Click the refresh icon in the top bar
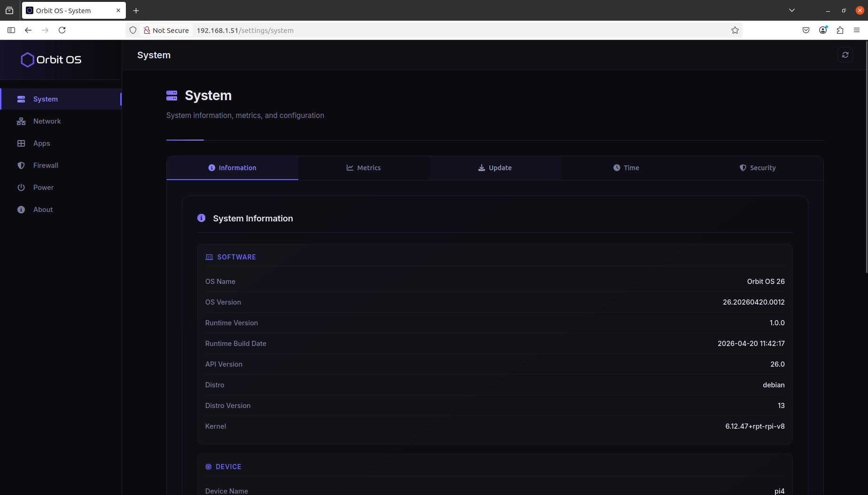868x495 pixels. [x=845, y=55]
